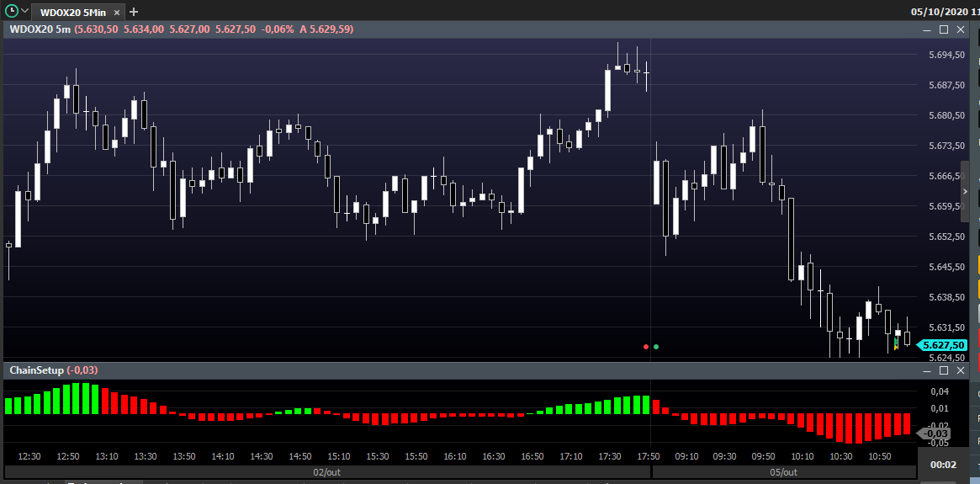Click the red dot marker on the chart
The height and width of the screenshot is (484, 980).
click(x=646, y=347)
